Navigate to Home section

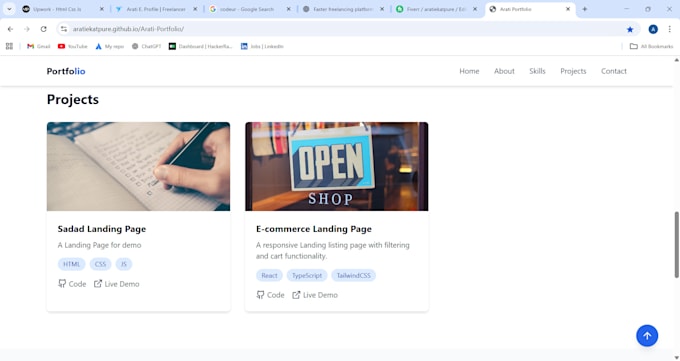pyautogui.click(x=469, y=71)
